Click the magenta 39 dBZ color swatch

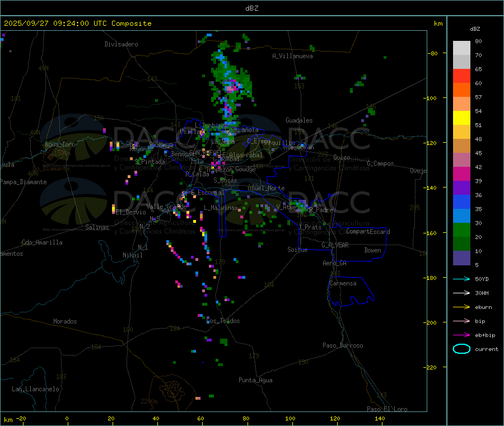point(461,174)
